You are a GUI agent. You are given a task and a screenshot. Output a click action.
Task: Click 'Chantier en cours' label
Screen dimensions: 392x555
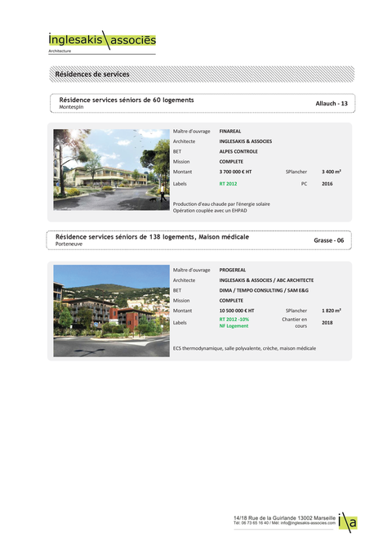[x=294, y=322]
